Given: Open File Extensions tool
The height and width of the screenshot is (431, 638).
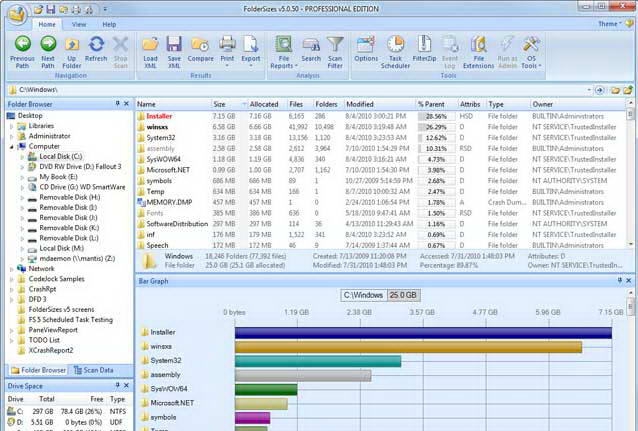Looking at the screenshot, I should [478, 52].
